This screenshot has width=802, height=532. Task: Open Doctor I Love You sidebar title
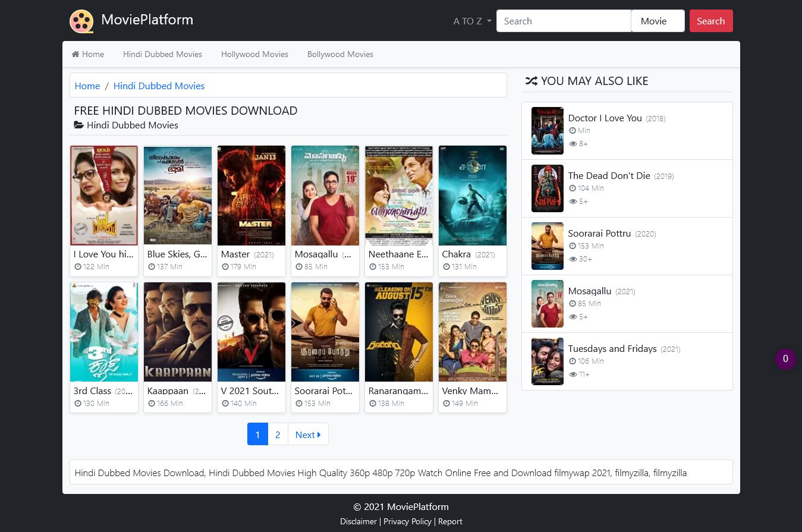[605, 118]
